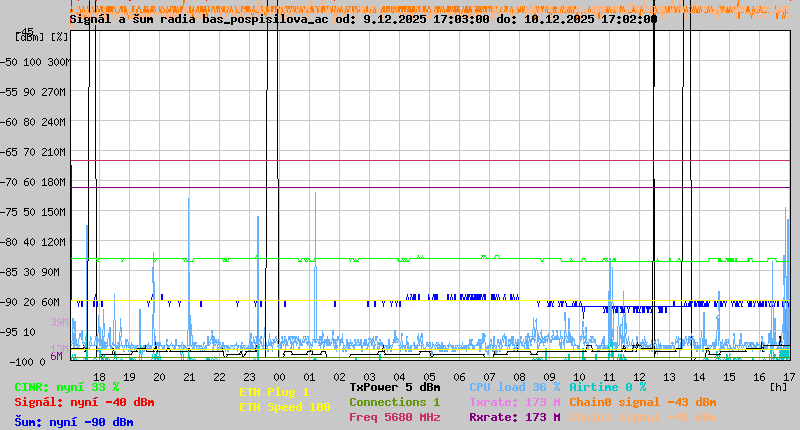Click the "Freq 5680 MHz" legend label
This screenshot has width=800, height=430.
coord(394,417)
